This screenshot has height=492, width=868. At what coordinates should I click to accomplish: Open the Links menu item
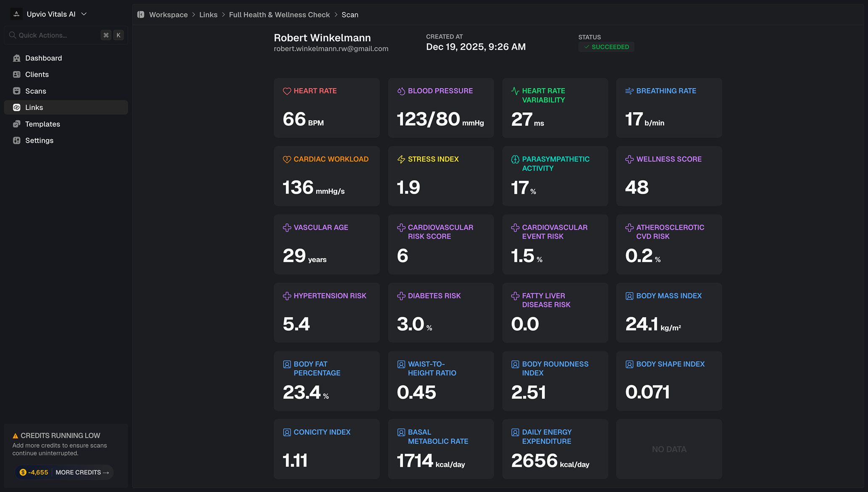click(34, 108)
